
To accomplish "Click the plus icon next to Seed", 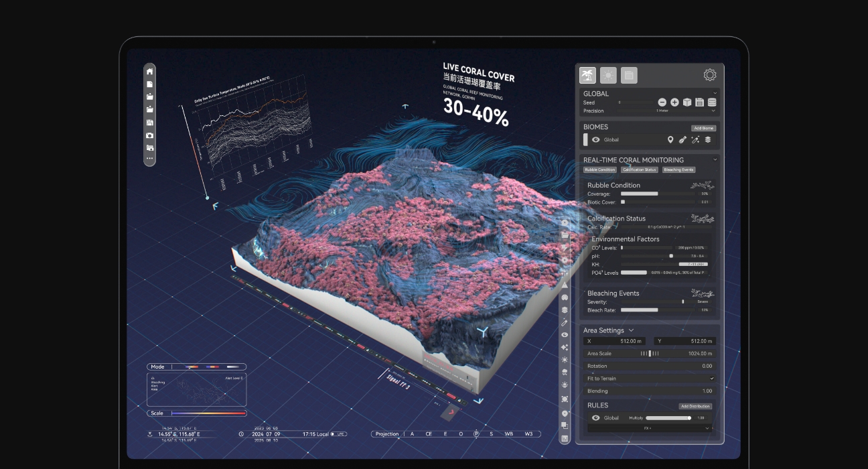I will 674,103.
